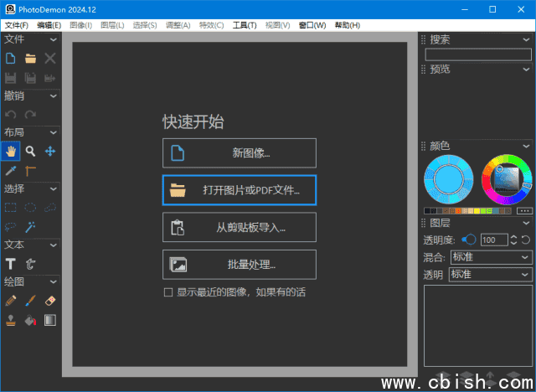
Task: Pick the teal-blue palette swatch
Action: pos(495,211)
